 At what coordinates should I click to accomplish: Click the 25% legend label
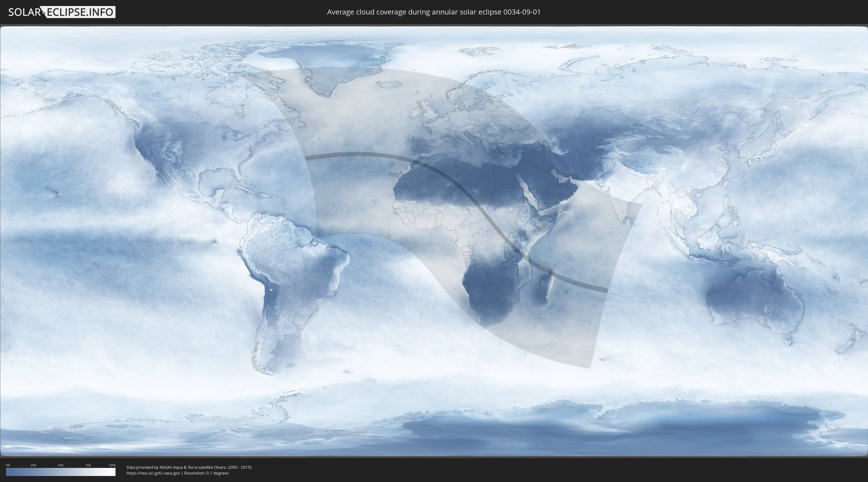[33, 465]
